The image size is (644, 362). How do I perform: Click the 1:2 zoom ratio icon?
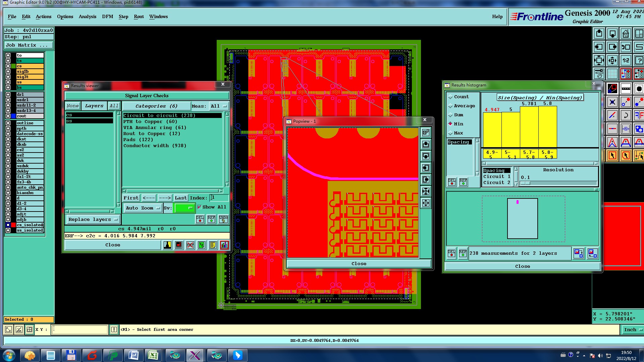click(626, 60)
